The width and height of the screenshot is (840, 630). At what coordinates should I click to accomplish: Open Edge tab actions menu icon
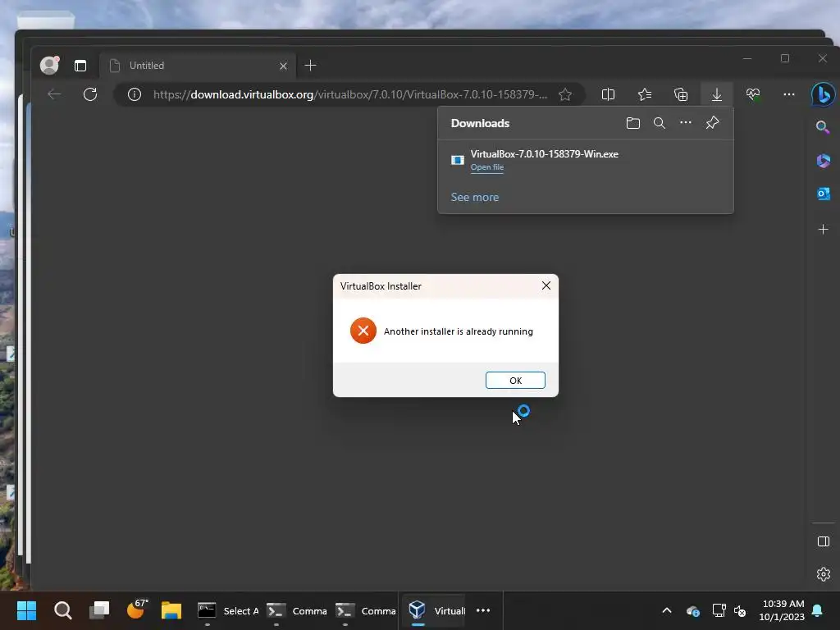(80, 66)
